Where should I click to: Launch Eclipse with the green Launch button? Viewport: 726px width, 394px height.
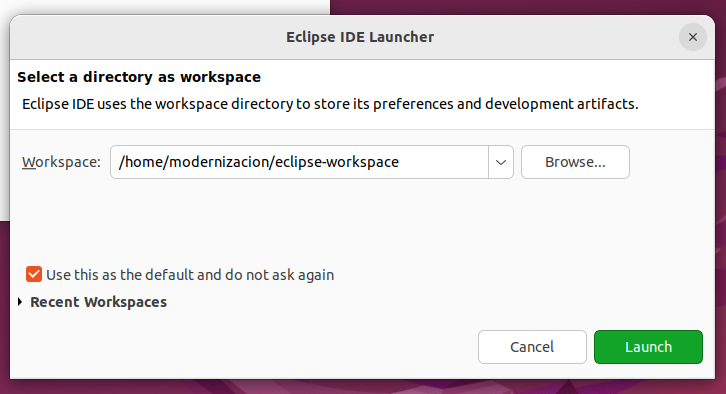[648, 347]
